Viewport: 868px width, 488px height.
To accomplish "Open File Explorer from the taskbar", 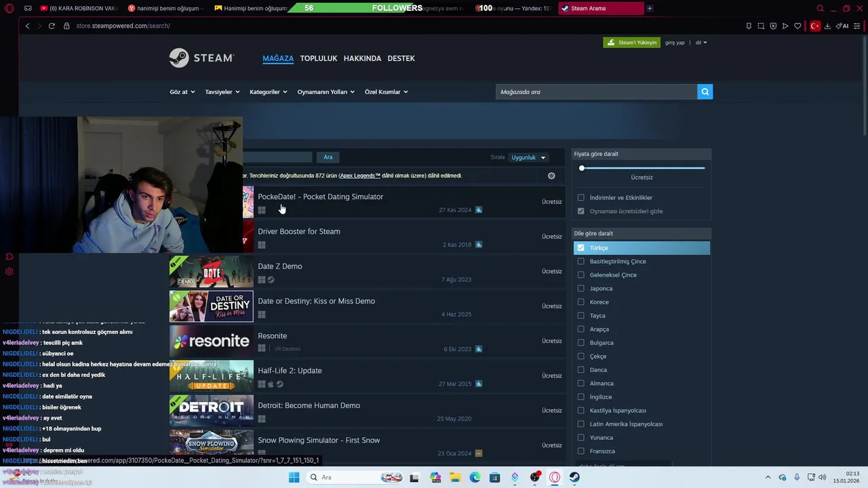I will pyautogui.click(x=456, y=477).
